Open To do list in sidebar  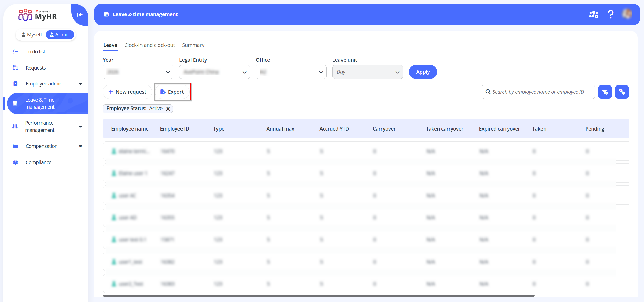pyautogui.click(x=35, y=52)
